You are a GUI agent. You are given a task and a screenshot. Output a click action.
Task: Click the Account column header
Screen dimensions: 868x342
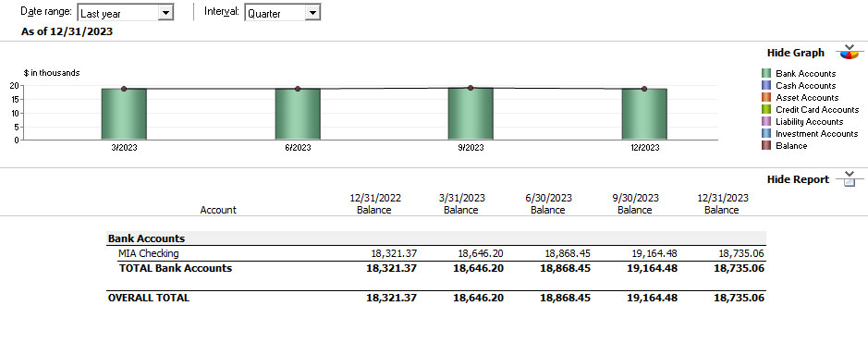(x=218, y=210)
